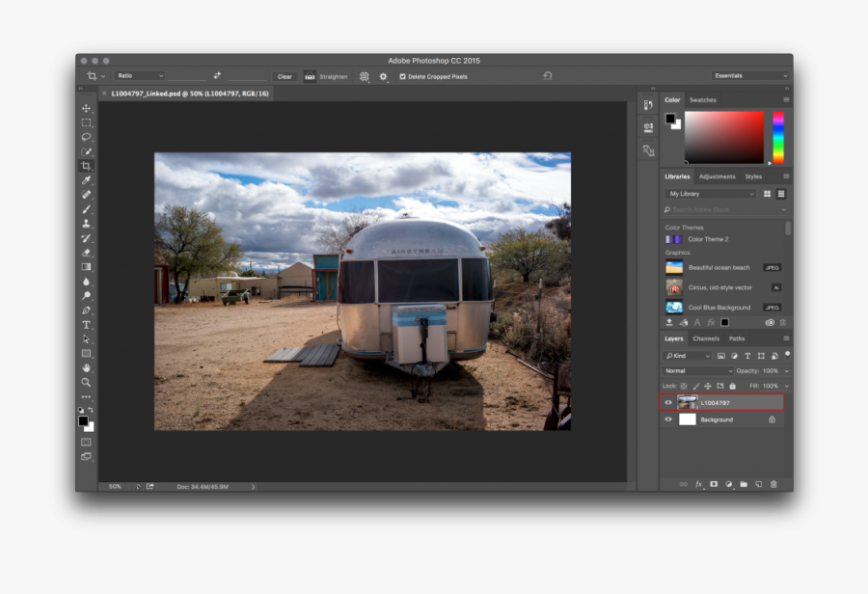Pick the Eyedropper tool
868x594 pixels.
pos(86,180)
